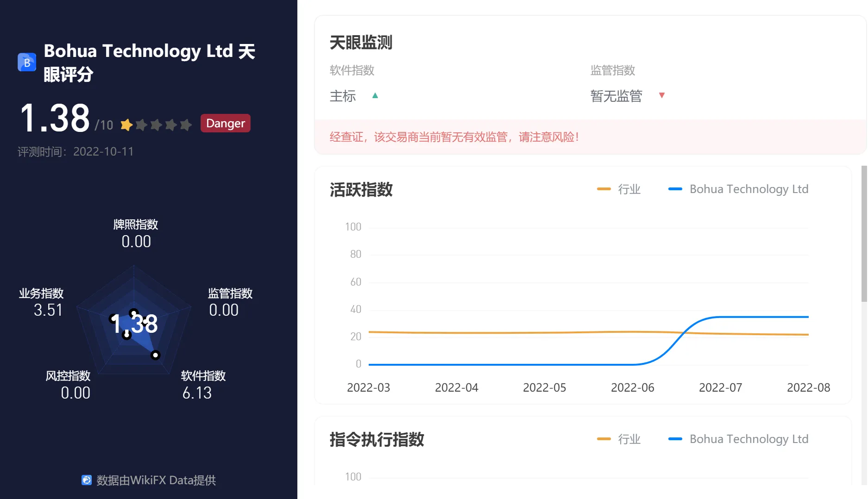Click the blue Bohua Technology logo icon
The height and width of the screenshot is (499, 868).
(27, 62)
